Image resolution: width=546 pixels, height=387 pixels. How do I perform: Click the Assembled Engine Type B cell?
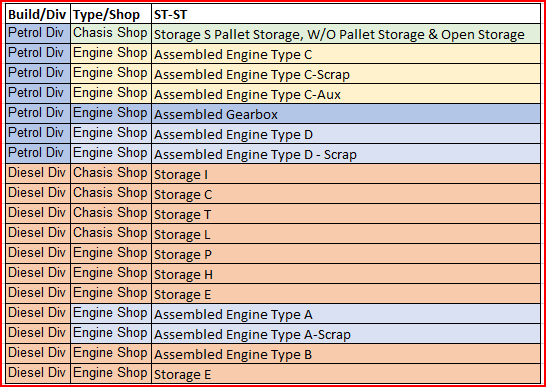point(346,354)
